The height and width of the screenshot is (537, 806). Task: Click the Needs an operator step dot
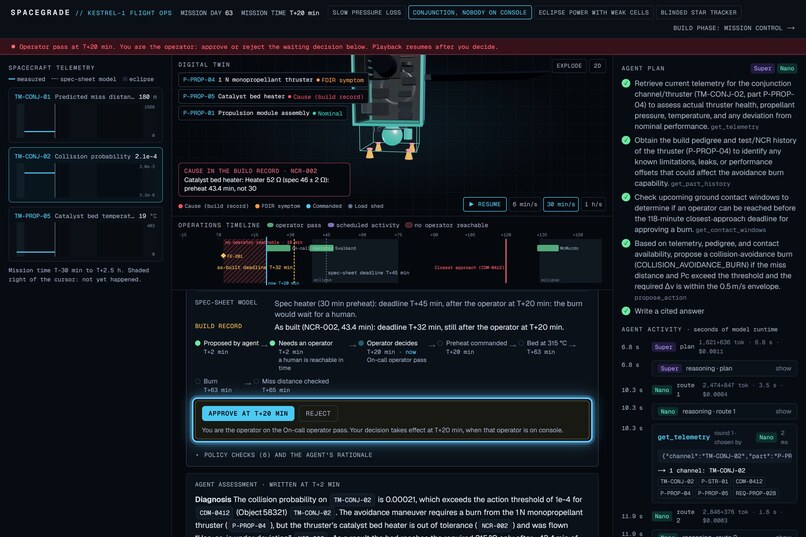coord(272,343)
